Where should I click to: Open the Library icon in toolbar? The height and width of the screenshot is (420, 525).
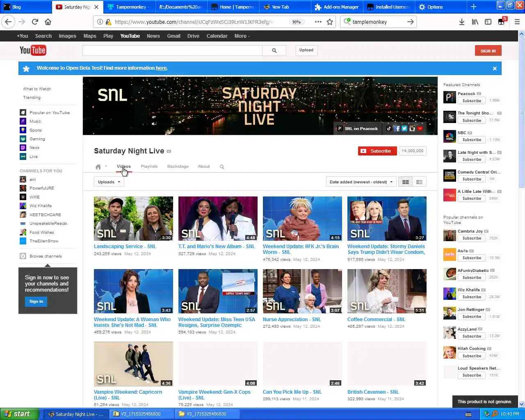pos(475,22)
